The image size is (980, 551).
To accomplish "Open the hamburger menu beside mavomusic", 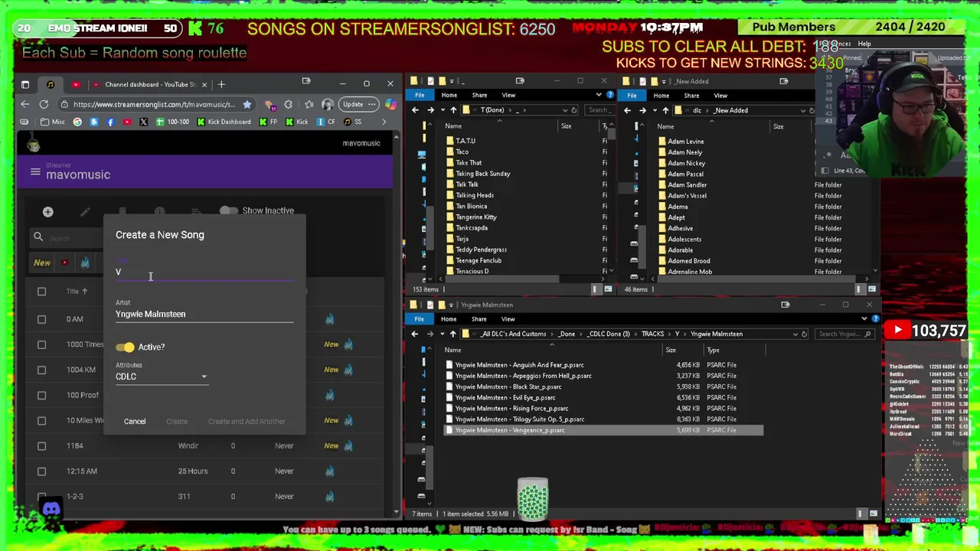I will coord(35,172).
